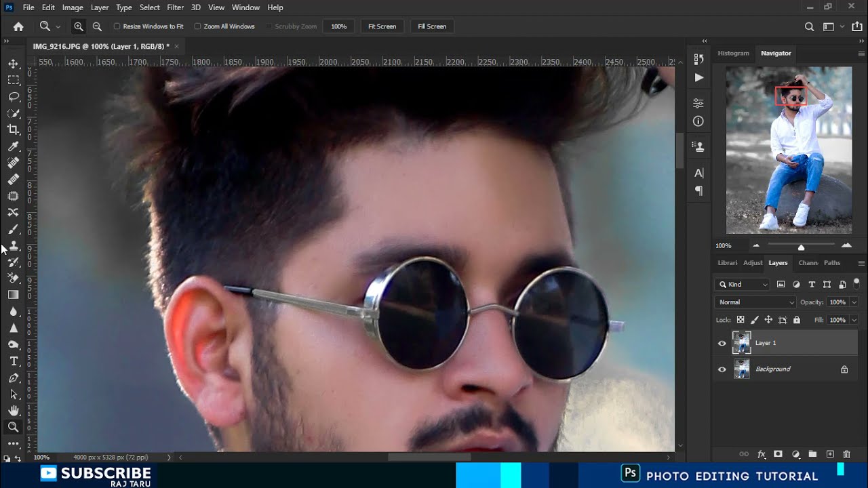Toggle Lock image pixels brush icon
The image size is (868, 488).
click(755, 320)
